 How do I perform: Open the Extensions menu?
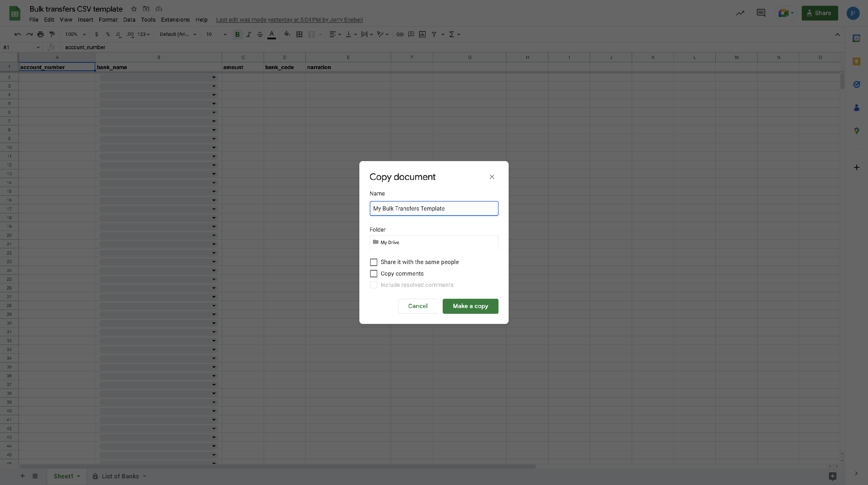tap(175, 20)
